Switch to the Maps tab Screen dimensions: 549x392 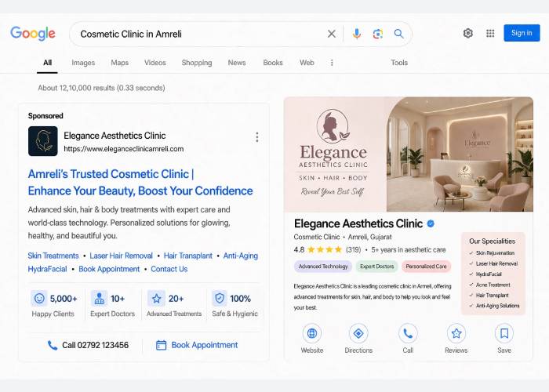[120, 63]
